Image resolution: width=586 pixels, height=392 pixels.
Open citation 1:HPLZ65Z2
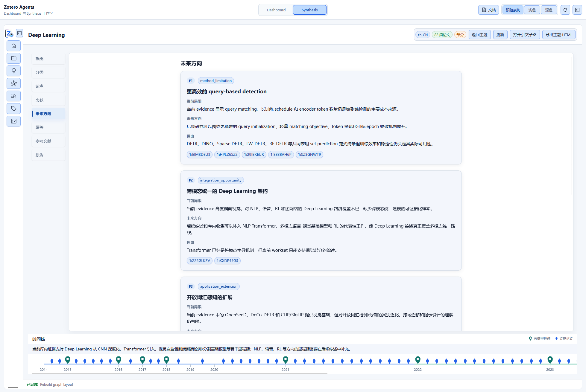pyautogui.click(x=227, y=155)
